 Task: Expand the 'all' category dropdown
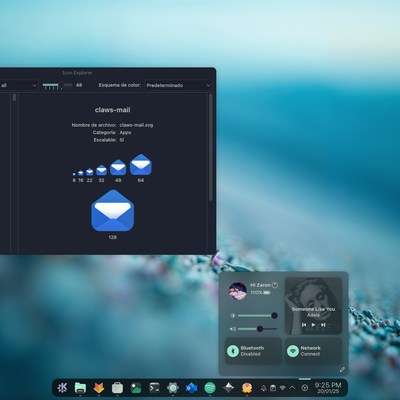click(x=18, y=85)
